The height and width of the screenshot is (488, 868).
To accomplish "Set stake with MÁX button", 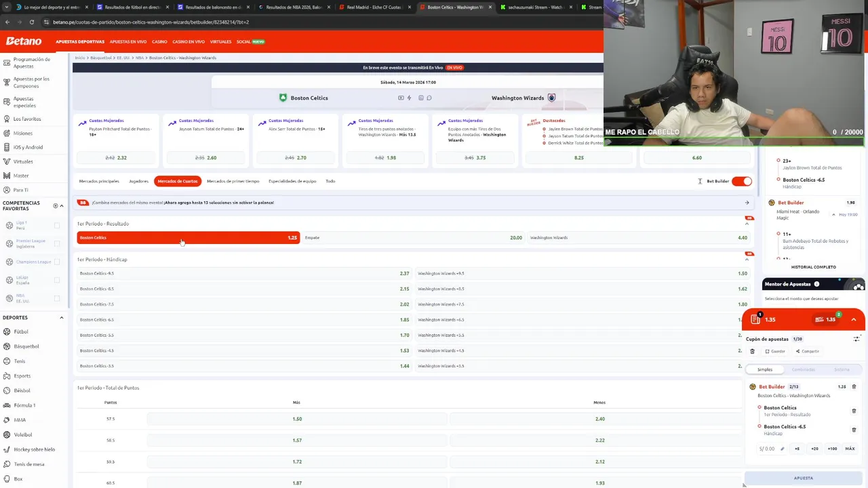I will pyautogui.click(x=850, y=449).
